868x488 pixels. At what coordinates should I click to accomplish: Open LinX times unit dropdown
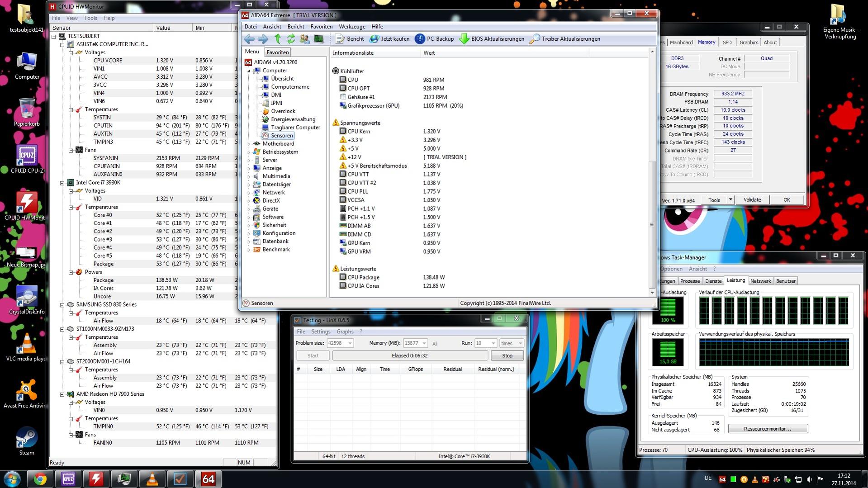[520, 343]
